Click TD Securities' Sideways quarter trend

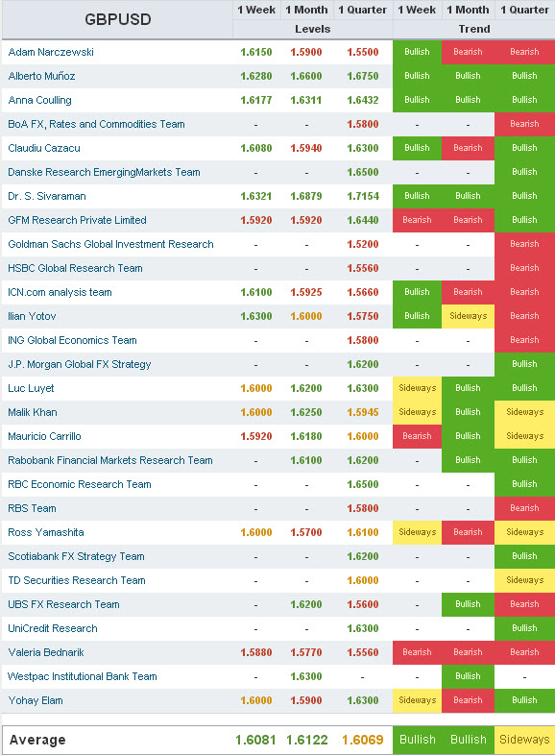(x=524, y=580)
